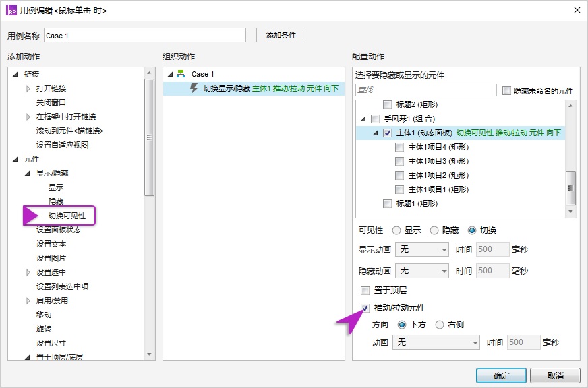
Task: Click the 添加条件 button
Action: click(x=281, y=35)
